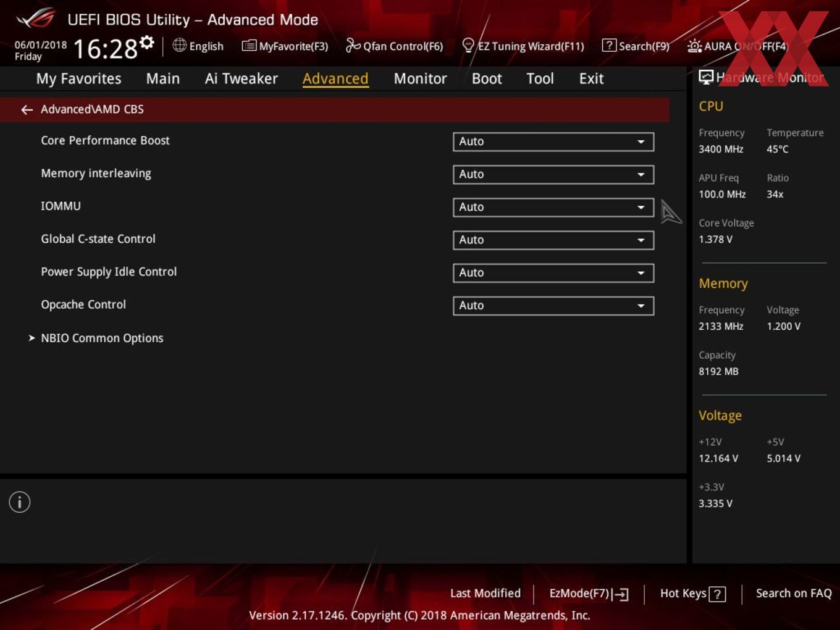
Task: Go to the Monitor tab
Action: (420, 78)
